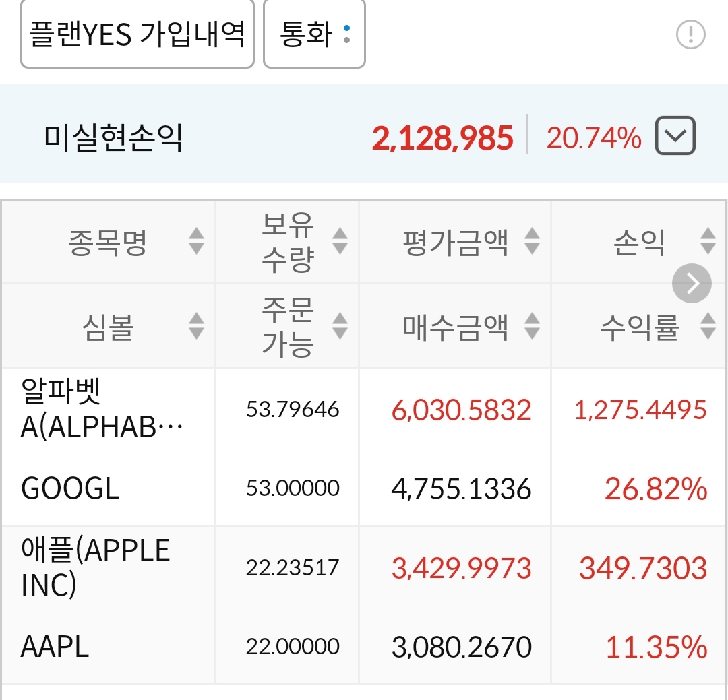Open the 통화 currency selector

(x=314, y=34)
